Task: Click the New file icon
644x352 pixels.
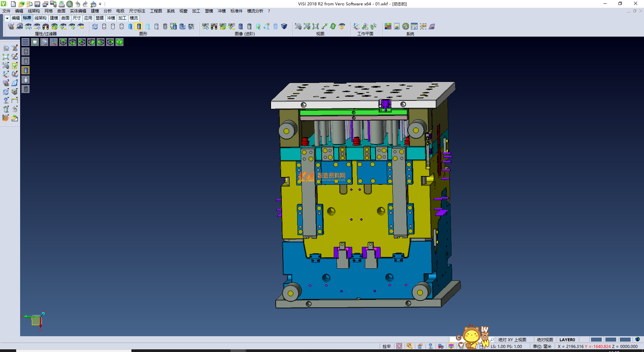Action: click(13, 4)
